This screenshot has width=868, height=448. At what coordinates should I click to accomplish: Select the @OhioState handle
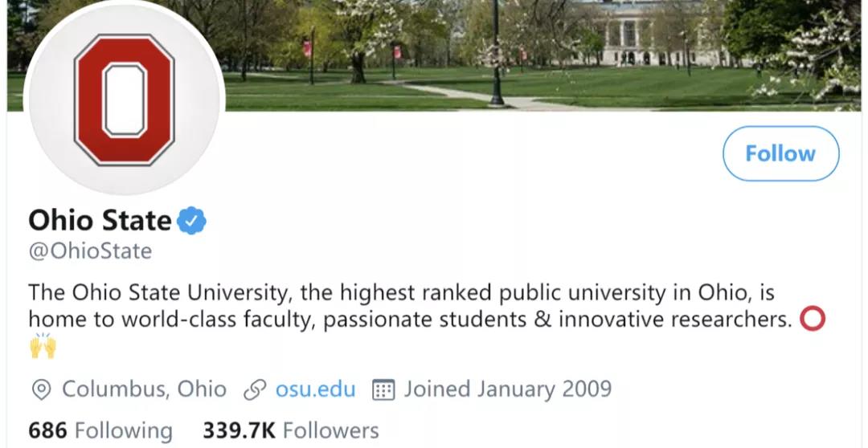pos(90,251)
